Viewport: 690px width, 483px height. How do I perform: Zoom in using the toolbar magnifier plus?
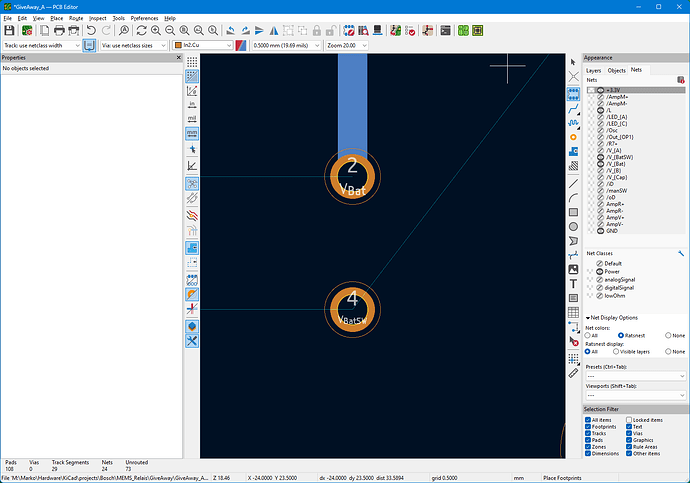[x=156, y=30]
